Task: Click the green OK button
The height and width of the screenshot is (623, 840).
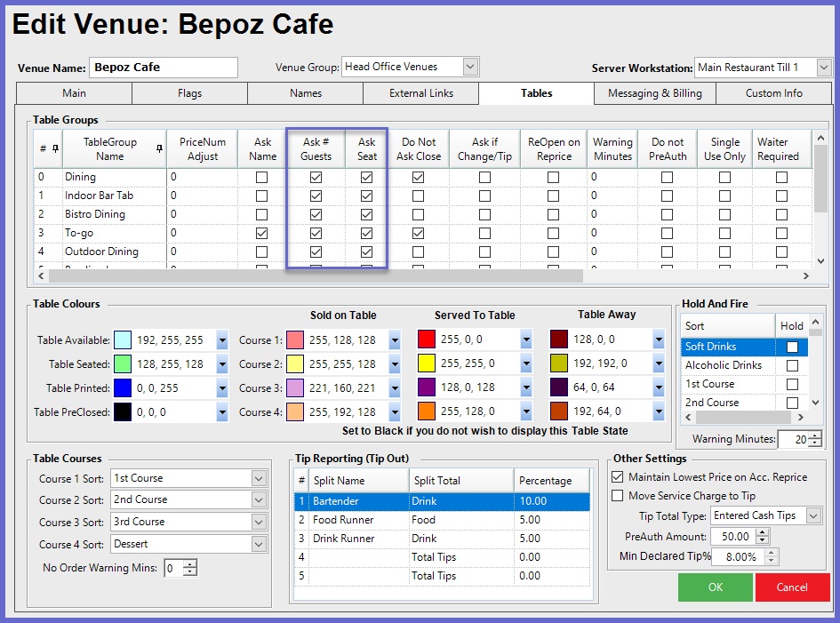Action: tap(716, 587)
